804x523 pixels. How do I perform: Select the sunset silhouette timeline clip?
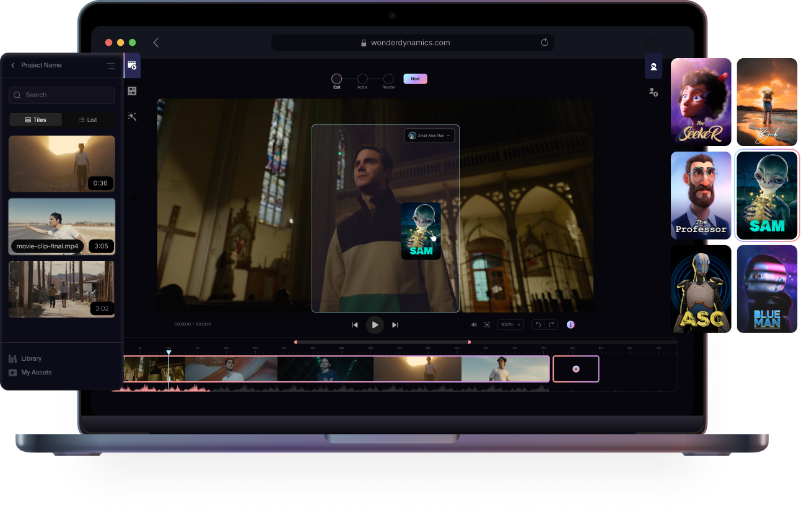(417, 369)
